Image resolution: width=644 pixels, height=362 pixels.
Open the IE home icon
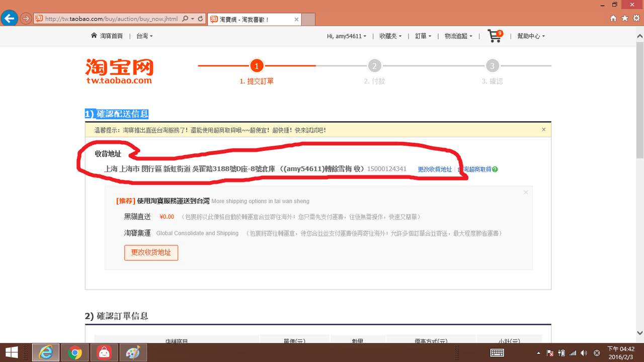[613, 19]
